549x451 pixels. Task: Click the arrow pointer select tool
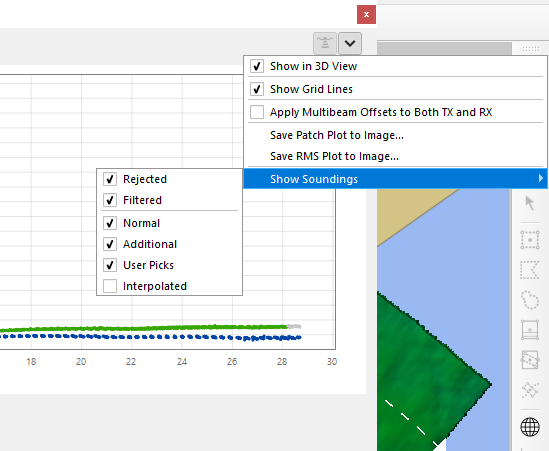(530, 203)
